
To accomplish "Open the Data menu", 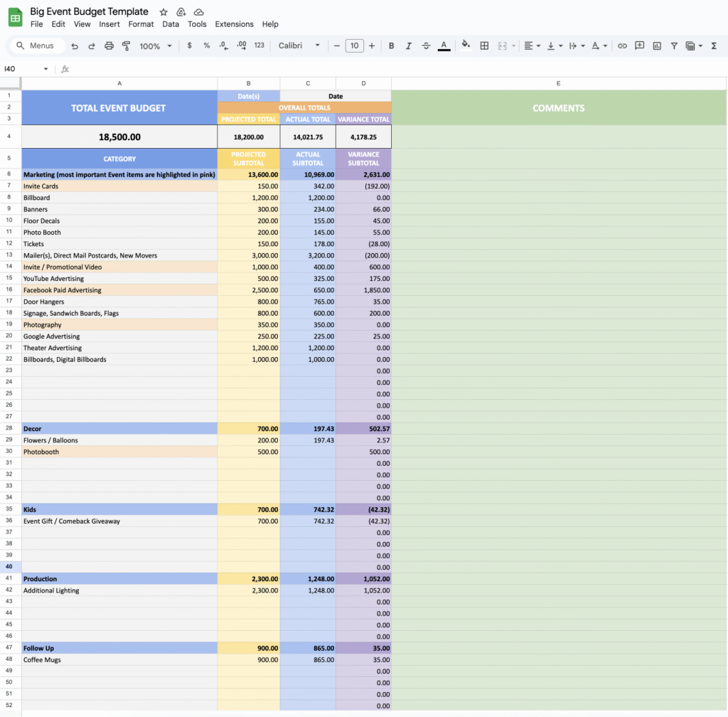I will [171, 24].
